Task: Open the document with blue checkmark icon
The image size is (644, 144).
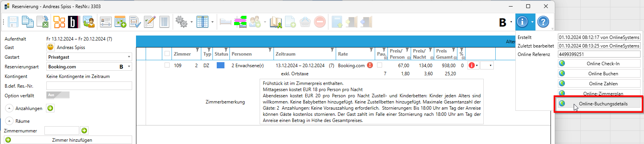Action: (135, 22)
